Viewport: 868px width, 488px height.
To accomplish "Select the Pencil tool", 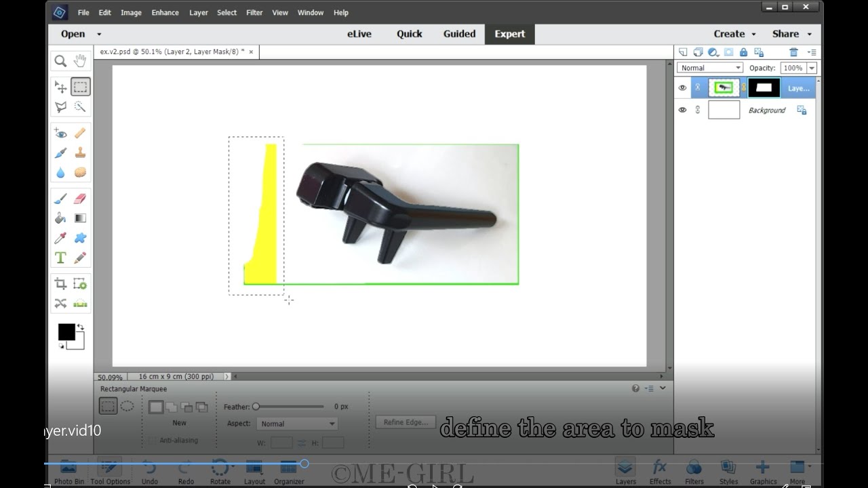I will pos(80,258).
